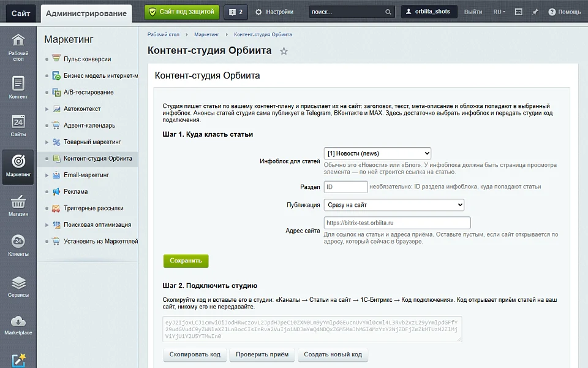Open the Marketplace sidebar section

[x=18, y=325]
